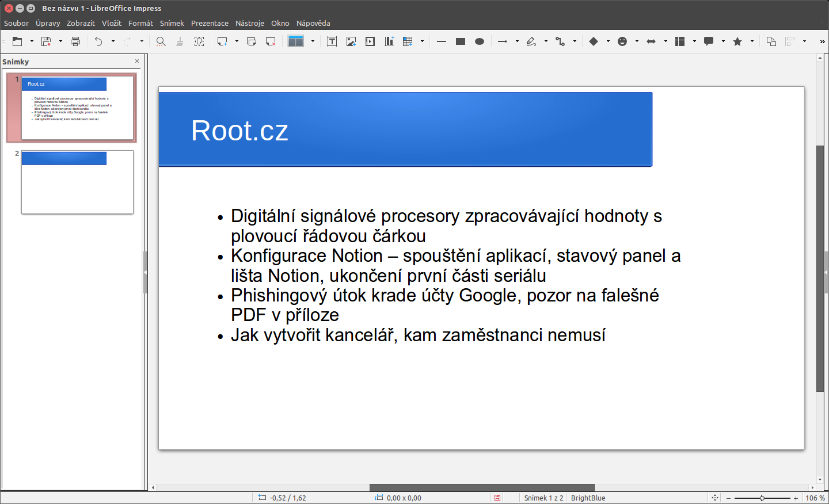Click the horizontal scrollbar thumb

point(482,487)
